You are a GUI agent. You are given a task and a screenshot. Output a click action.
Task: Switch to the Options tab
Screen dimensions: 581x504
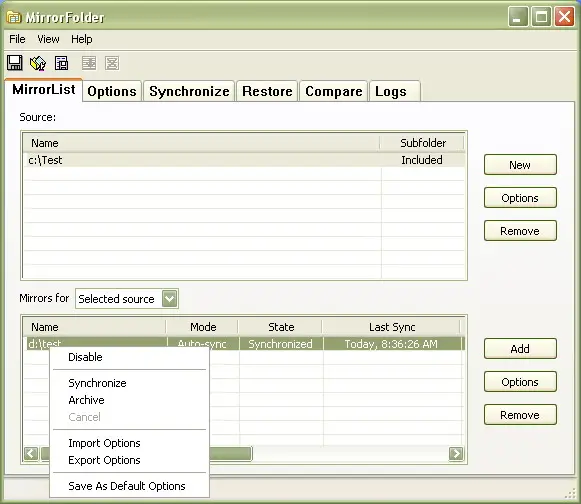click(x=112, y=91)
